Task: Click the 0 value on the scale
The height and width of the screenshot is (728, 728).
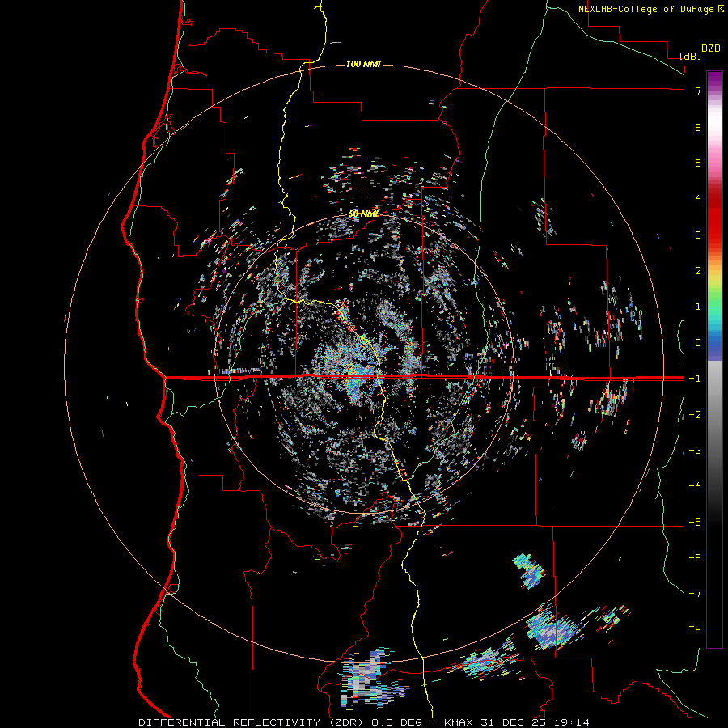Action: 698,343
